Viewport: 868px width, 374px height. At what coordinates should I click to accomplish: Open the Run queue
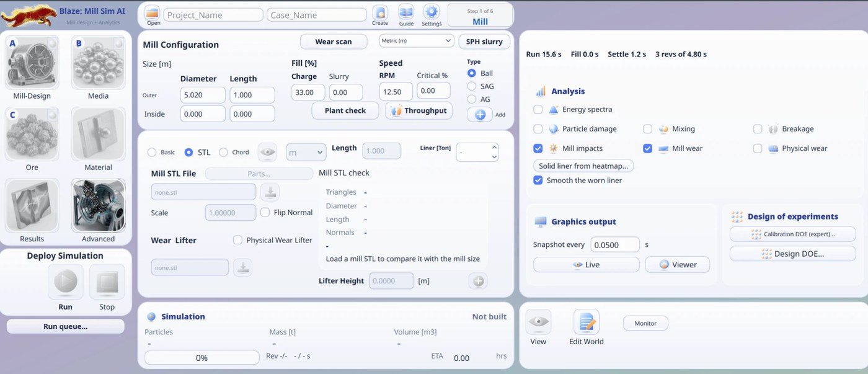click(65, 326)
